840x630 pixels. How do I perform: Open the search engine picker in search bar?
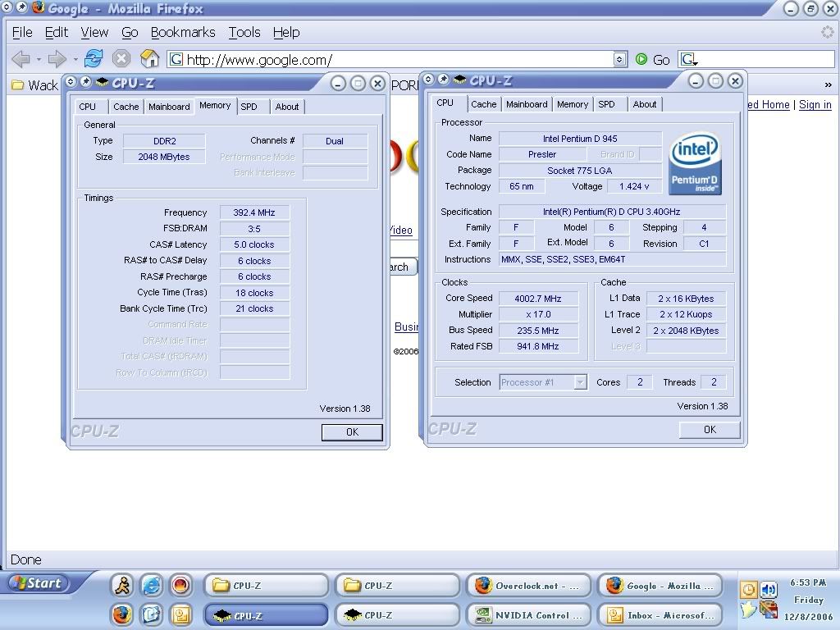(689, 59)
